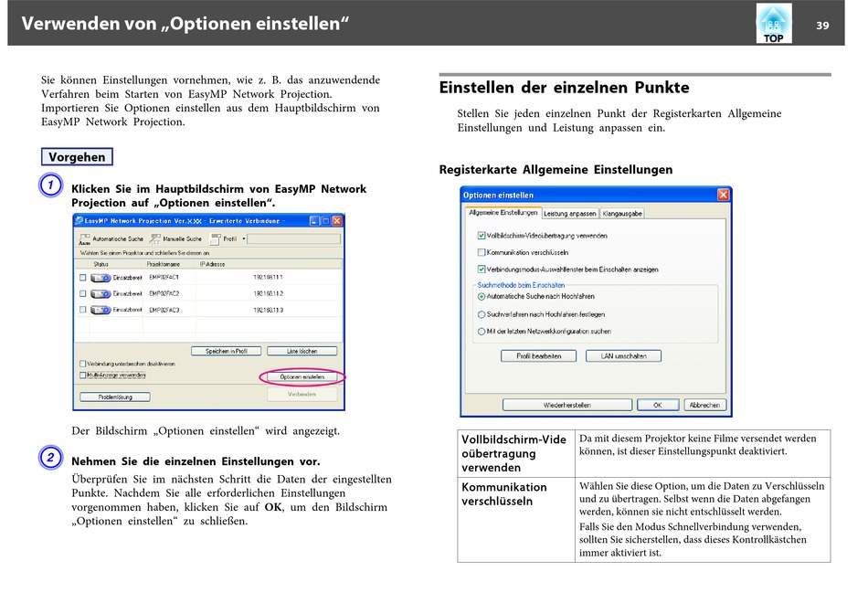Click the EasyMP Network Projection title bar icon
Image resolution: width=868 pixels, height=603 pixels.
point(79,221)
